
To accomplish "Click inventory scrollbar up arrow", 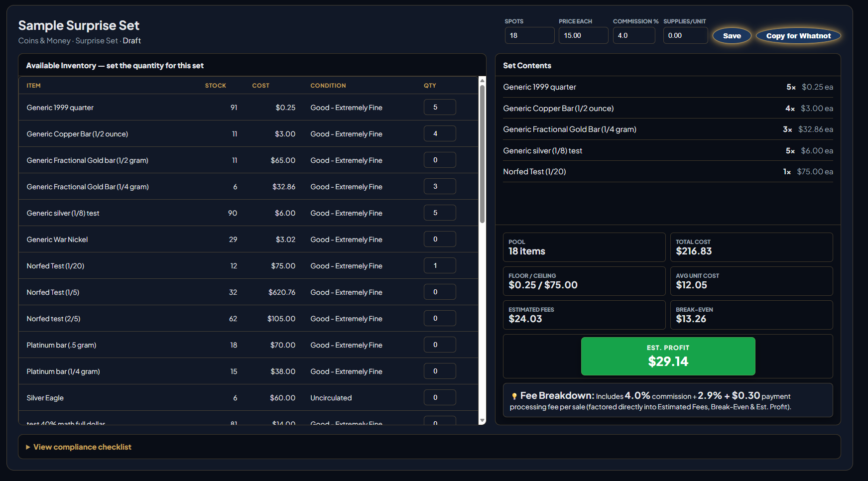I will tap(482, 80).
